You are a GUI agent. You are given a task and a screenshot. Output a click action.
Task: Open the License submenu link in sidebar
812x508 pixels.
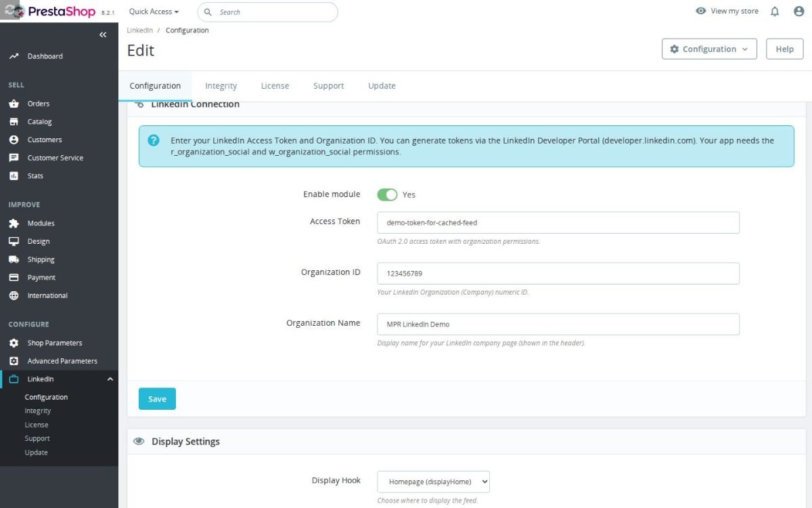point(37,425)
